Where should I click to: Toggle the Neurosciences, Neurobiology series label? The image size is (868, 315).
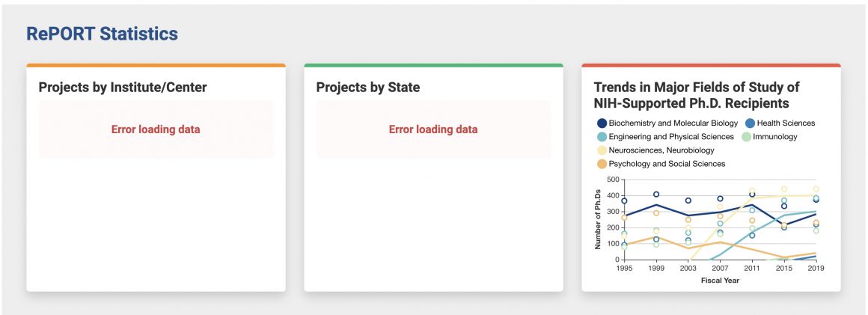point(661,150)
